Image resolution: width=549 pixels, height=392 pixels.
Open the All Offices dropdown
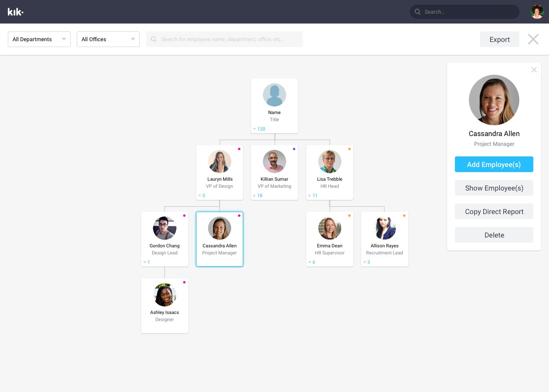click(x=108, y=39)
